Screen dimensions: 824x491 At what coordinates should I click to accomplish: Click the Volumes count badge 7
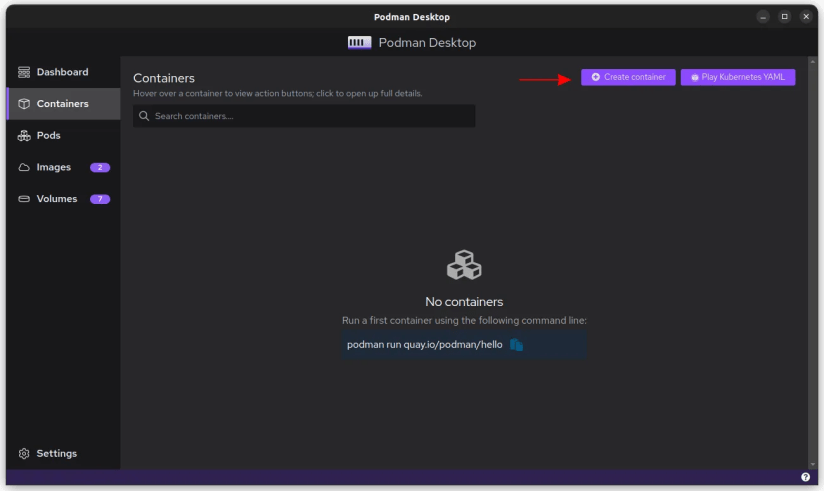point(100,199)
